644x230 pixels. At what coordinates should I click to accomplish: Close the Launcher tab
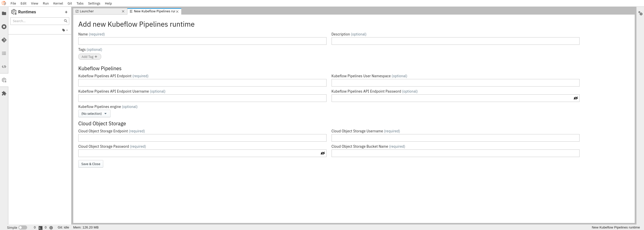[x=123, y=11]
